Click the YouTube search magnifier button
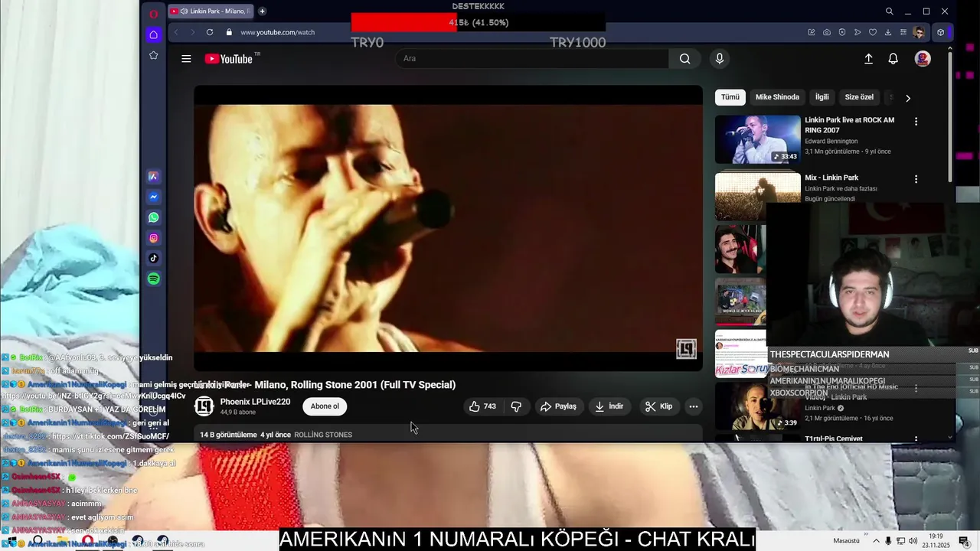Viewport: 980px width, 551px height. pyautogui.click(x=684, y=59)
